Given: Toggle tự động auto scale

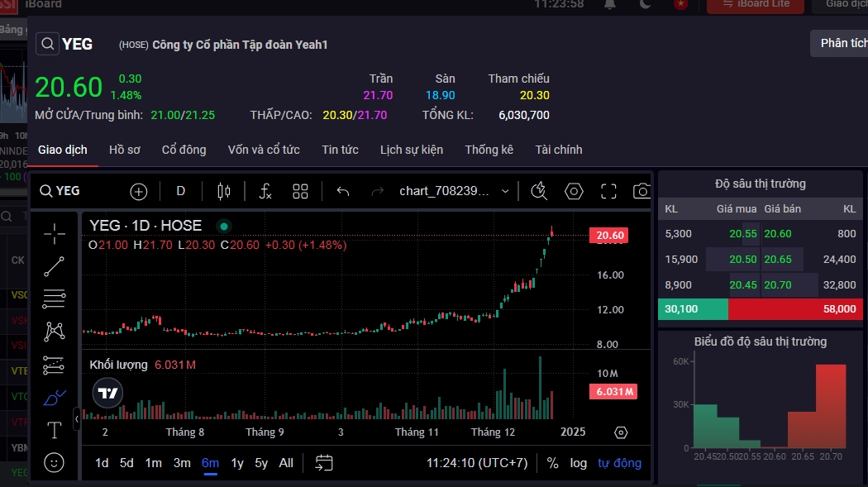Looking at the screenshot, I should point(619,463).
